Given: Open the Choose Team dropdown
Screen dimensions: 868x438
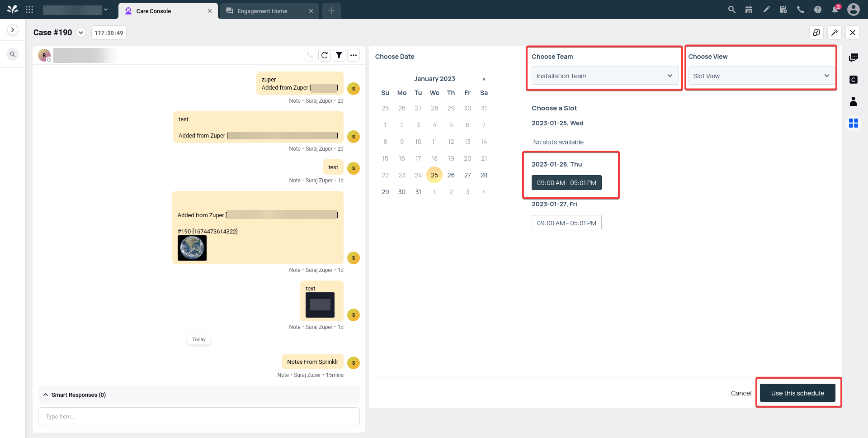Looking at the screenshot, I should pos(605,76).
